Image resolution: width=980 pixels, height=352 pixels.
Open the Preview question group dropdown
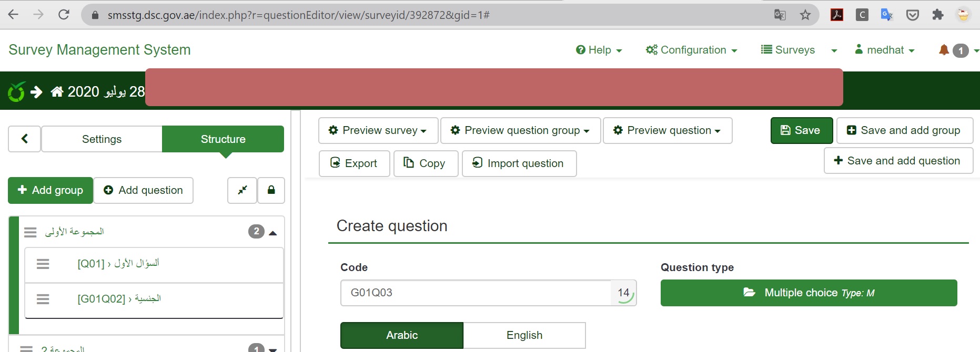tap(520, 130)
